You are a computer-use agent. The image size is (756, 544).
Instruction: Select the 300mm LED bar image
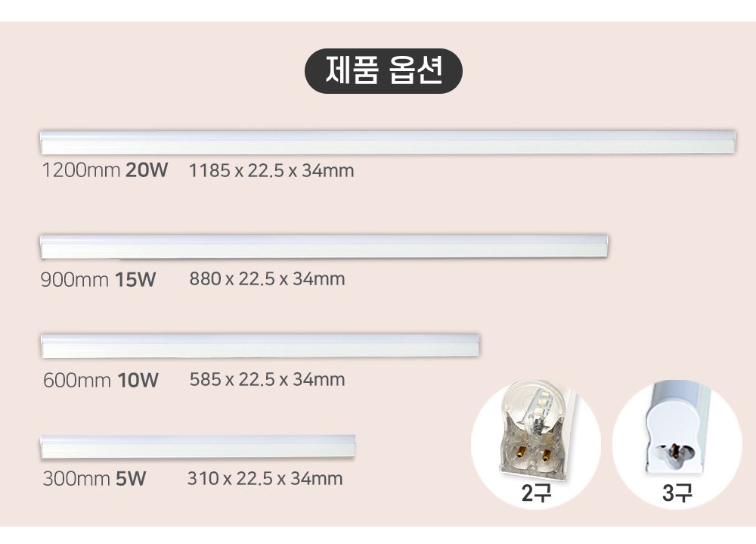[198, 446]
